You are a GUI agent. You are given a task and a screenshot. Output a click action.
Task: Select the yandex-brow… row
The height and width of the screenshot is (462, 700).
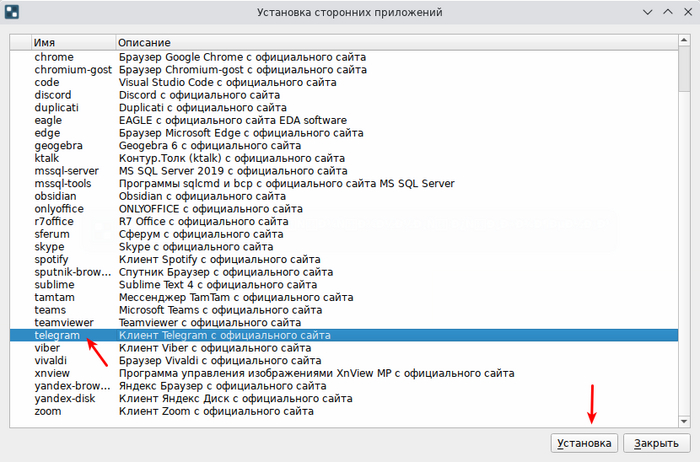(x=344, y=386)
